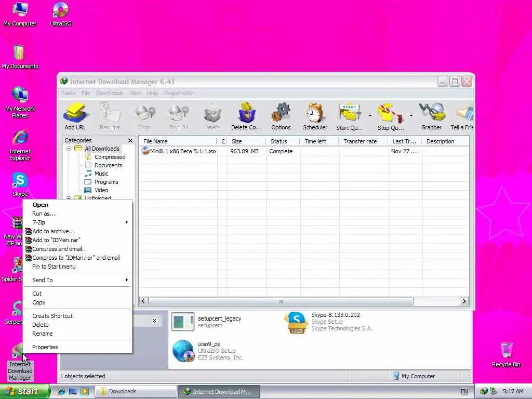Expand Send To submenu arrow

click(127, 280)
